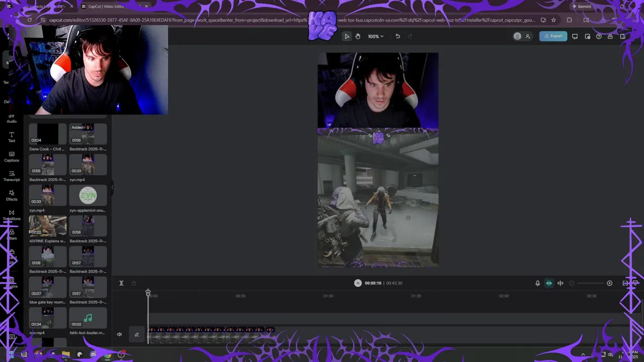This screenshot has width=644, height=362.
Task: Select the blue gate key room 00:07 clip
Action: point(48,288)
